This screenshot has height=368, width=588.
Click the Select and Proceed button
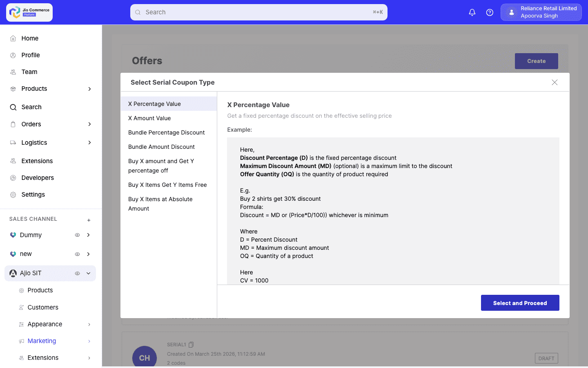click(x=520, y=303)
